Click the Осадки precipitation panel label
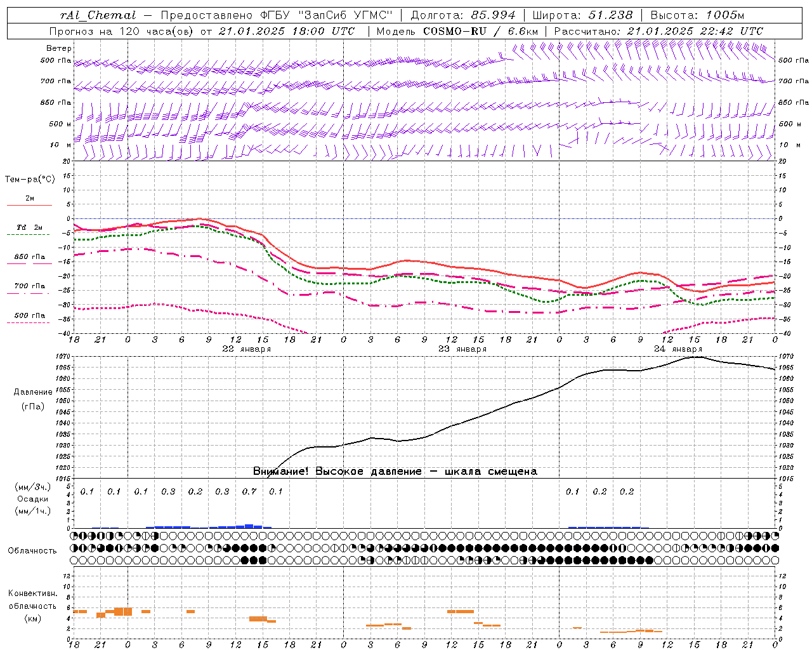The image size is (812, 650). 33,499
